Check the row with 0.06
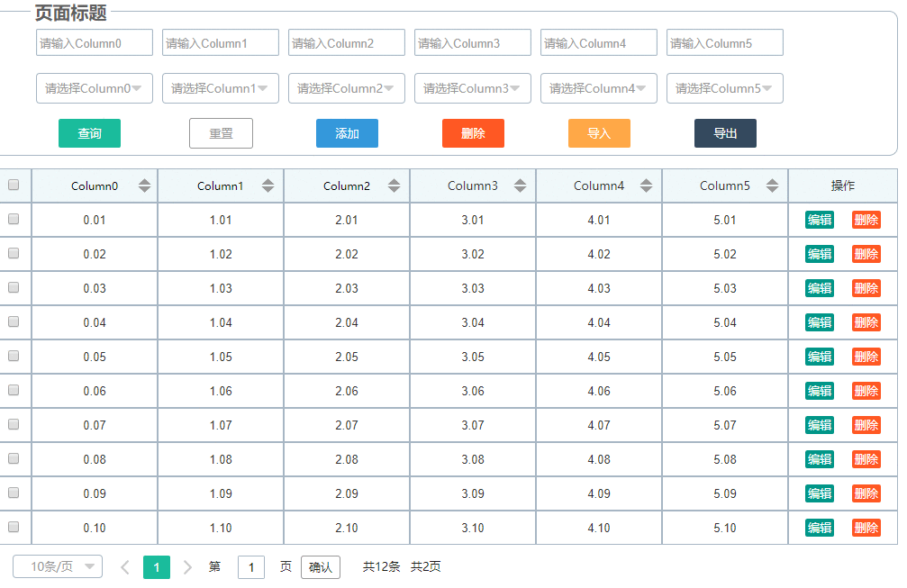907x588 pixels. click(x=14, y=390)
